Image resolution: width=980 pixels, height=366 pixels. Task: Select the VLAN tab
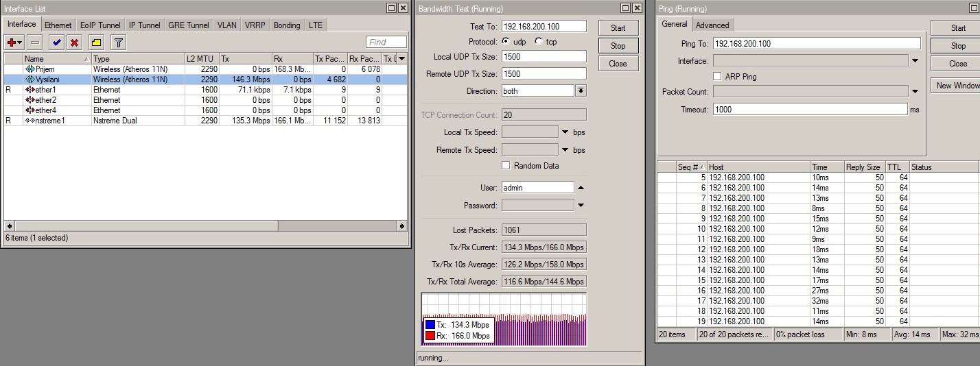coord(226,25)
